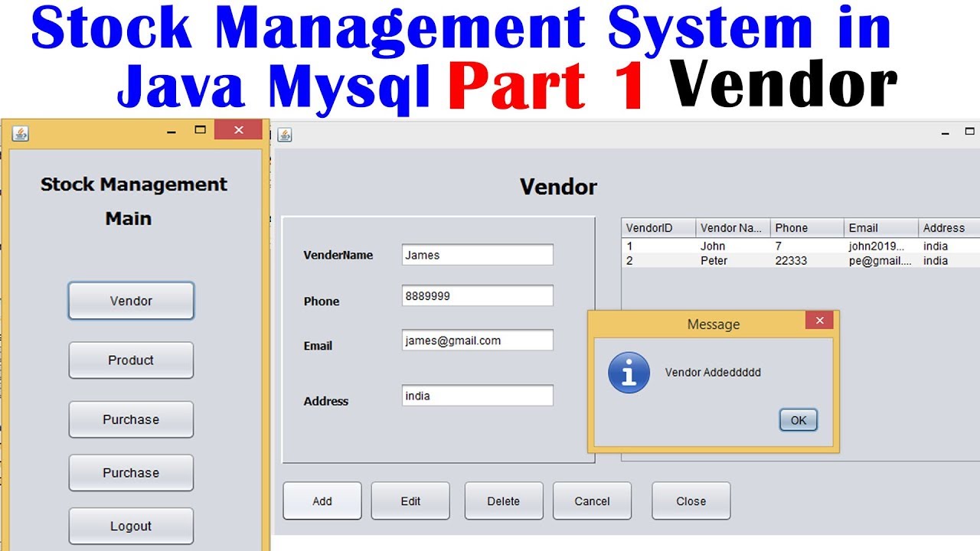Click the blue information icon in Message dialog

629,373
